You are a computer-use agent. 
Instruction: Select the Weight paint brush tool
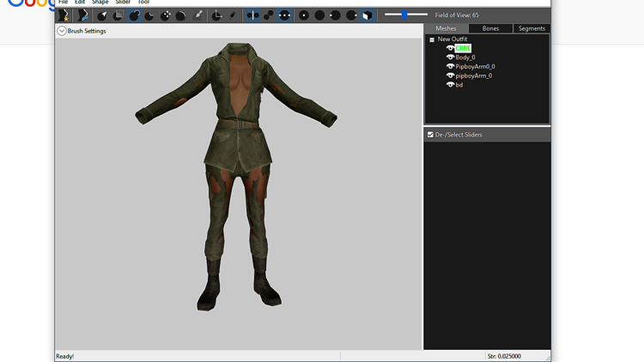(198, 15)
